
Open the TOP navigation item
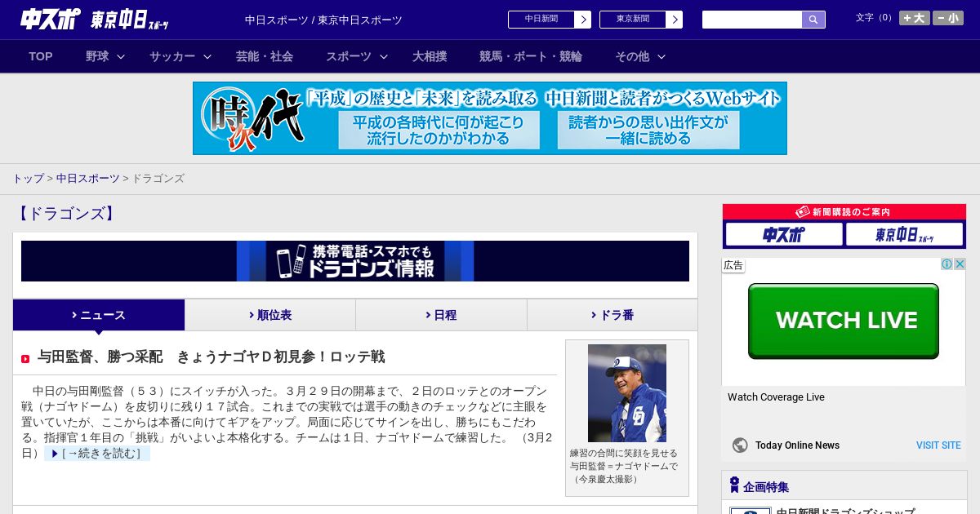click(41, 56)
